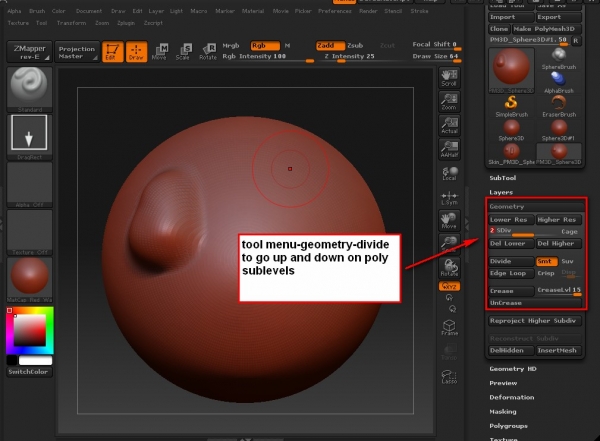600x441 pixels.
Task: Expand the Masking section
Action: point(503,412)
